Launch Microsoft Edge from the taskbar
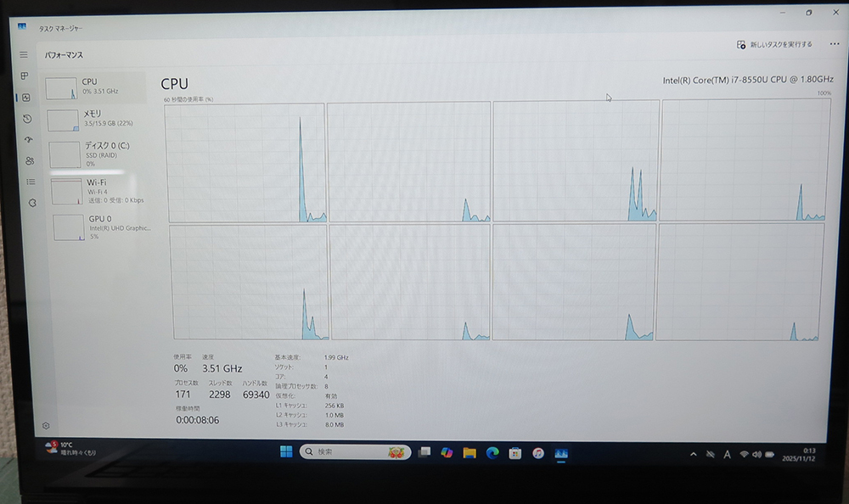This screenshot has width=849, height=504. pyautogui.click(x=492, y=453)
